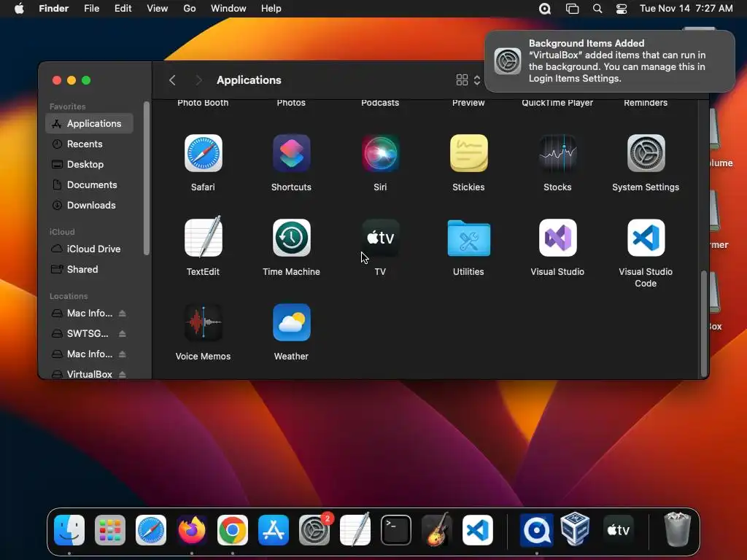This screenshot has width=747, height=560.
Task: Open Visual Studio Code from the Dock
Action: (478, 530)
